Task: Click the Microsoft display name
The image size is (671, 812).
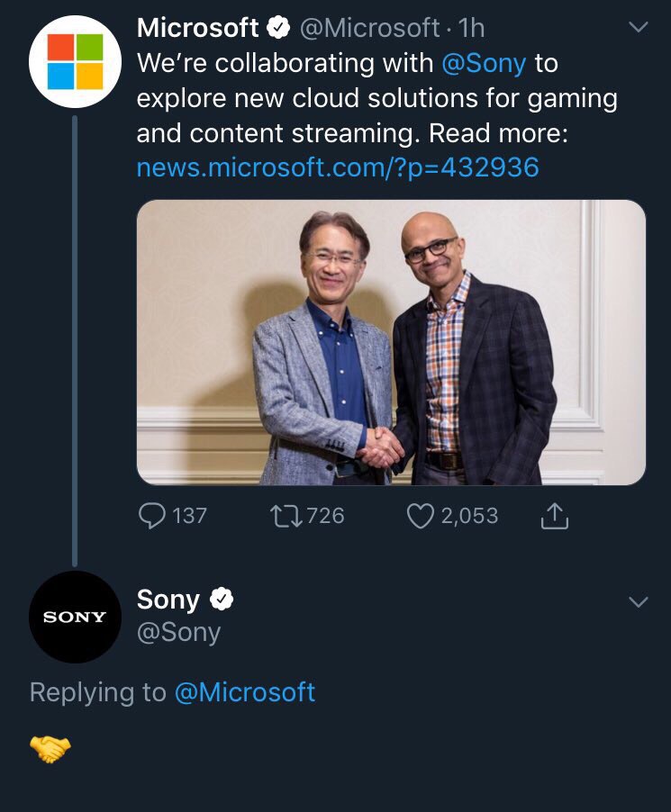Action: 197,29
